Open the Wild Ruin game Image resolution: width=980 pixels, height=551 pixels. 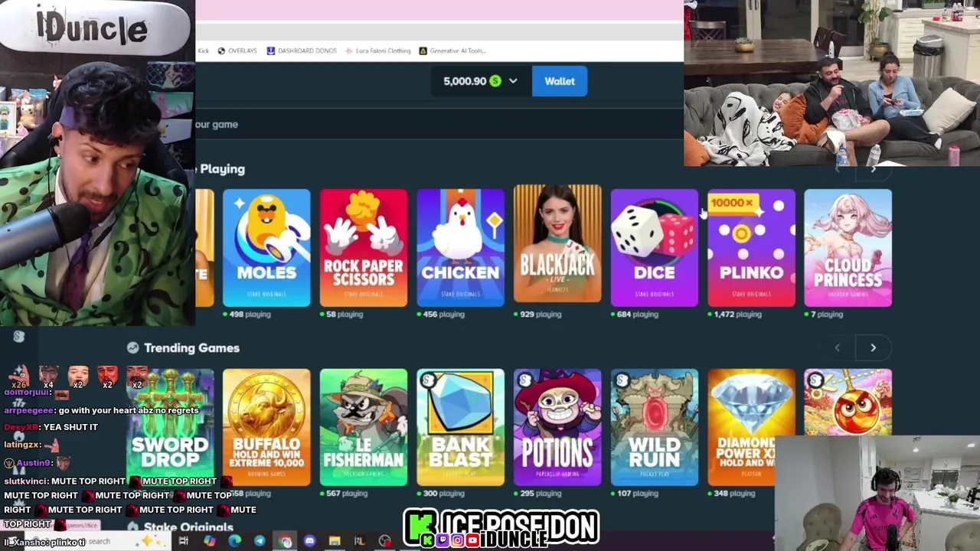coord(655,427)
